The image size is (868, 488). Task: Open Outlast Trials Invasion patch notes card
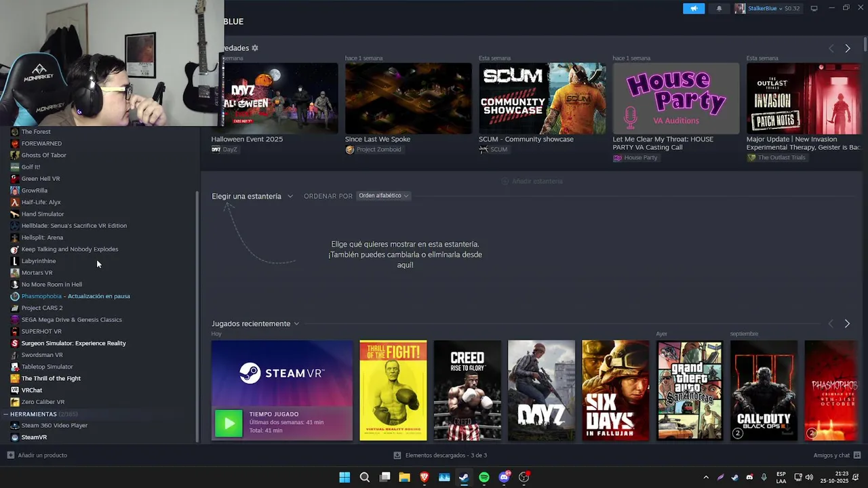point(804,99)
